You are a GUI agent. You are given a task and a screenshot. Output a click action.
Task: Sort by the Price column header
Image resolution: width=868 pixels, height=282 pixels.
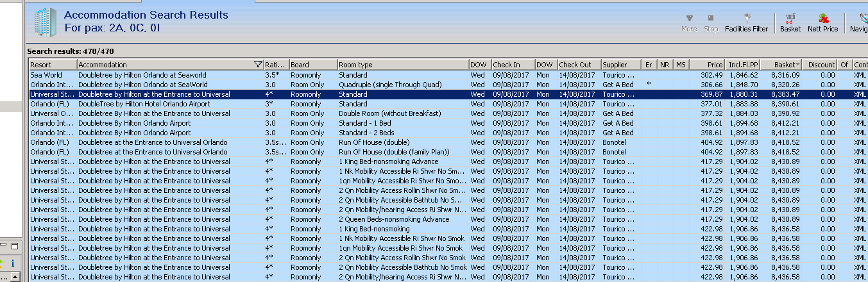click(708, 65)
